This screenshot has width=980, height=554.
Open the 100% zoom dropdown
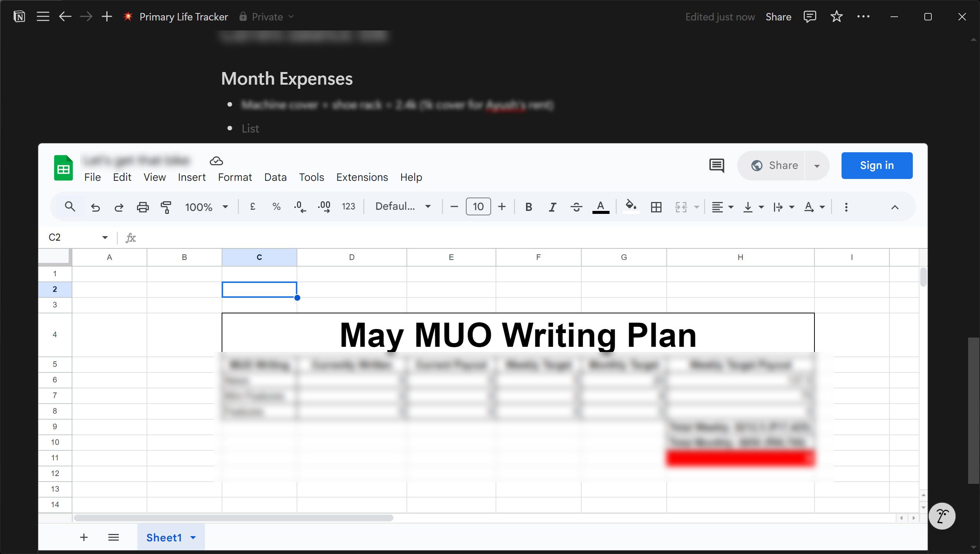click(206, 207)
